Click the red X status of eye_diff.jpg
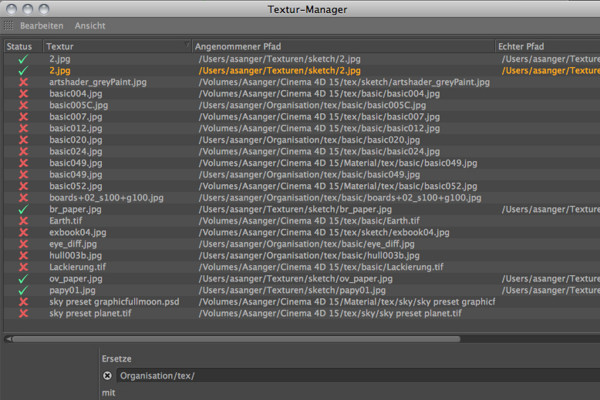Screen dimensions: 600x400 point(23,244)
